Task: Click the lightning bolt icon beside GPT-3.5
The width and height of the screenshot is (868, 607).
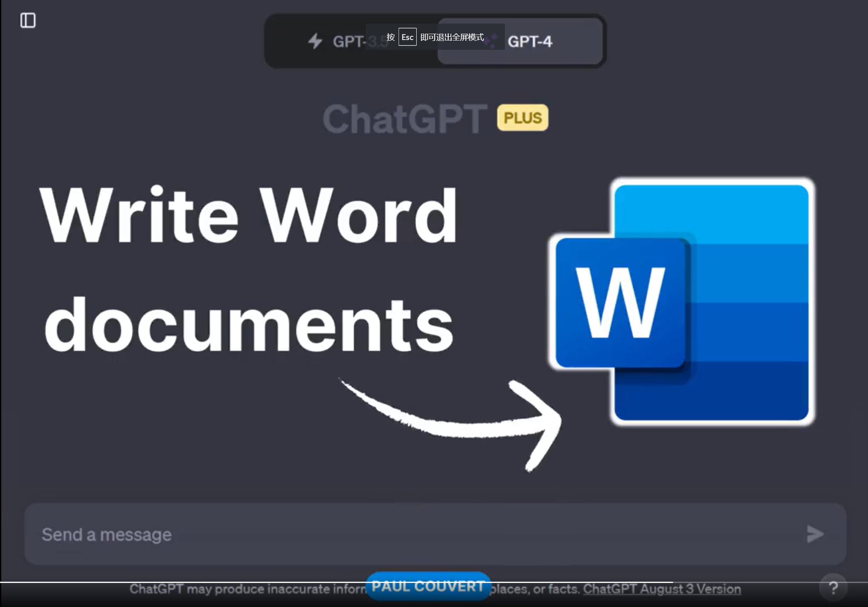Action: [x=315, y=42]
